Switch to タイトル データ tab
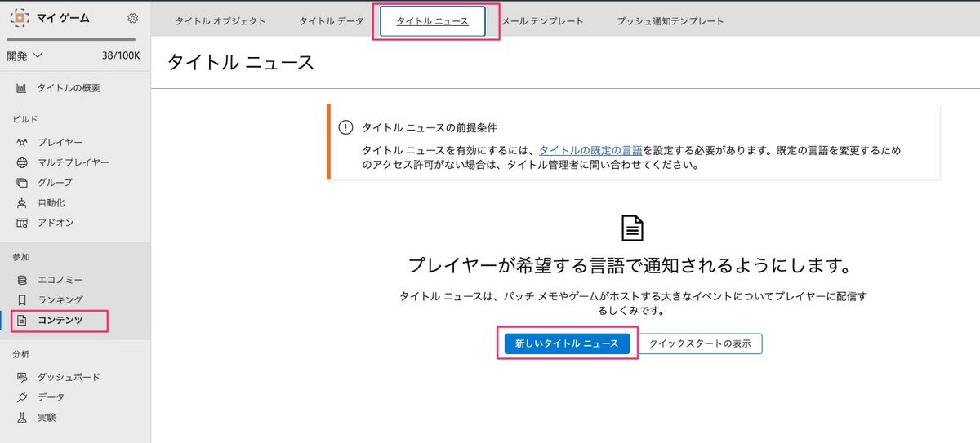The height and width of the screenshot is (443, 980). [331, 21]
